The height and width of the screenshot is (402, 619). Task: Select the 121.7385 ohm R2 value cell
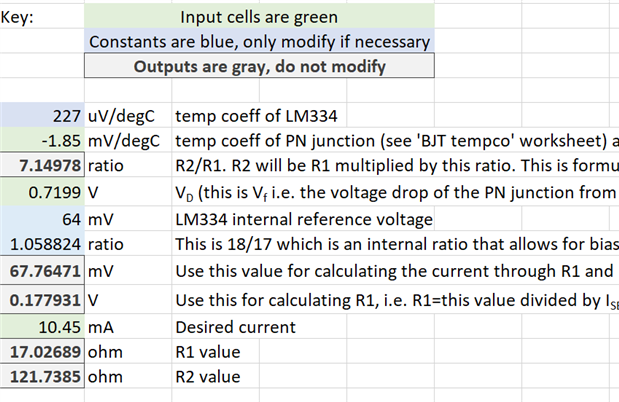click(42, 376)
